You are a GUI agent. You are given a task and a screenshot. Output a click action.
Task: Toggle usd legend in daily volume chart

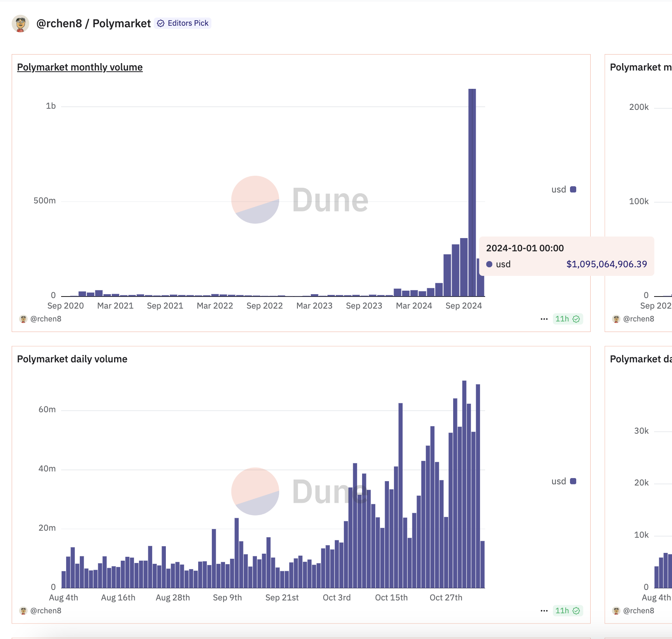click(x=563, y=481)
